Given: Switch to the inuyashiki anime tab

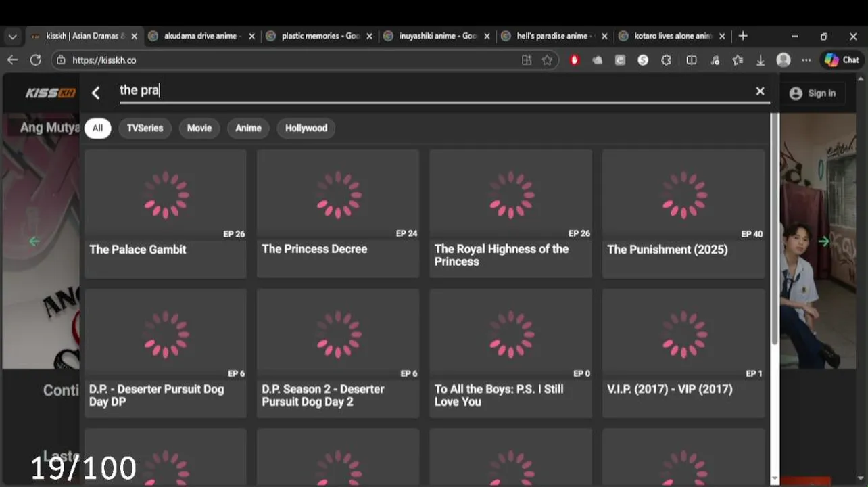Looking at the screenshot, I should click(438, 36).
